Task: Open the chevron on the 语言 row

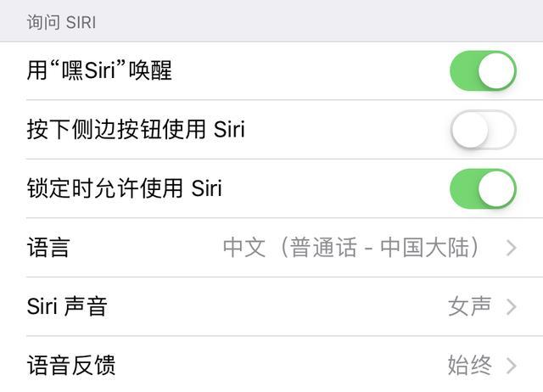Action: (x=511, y=248)
